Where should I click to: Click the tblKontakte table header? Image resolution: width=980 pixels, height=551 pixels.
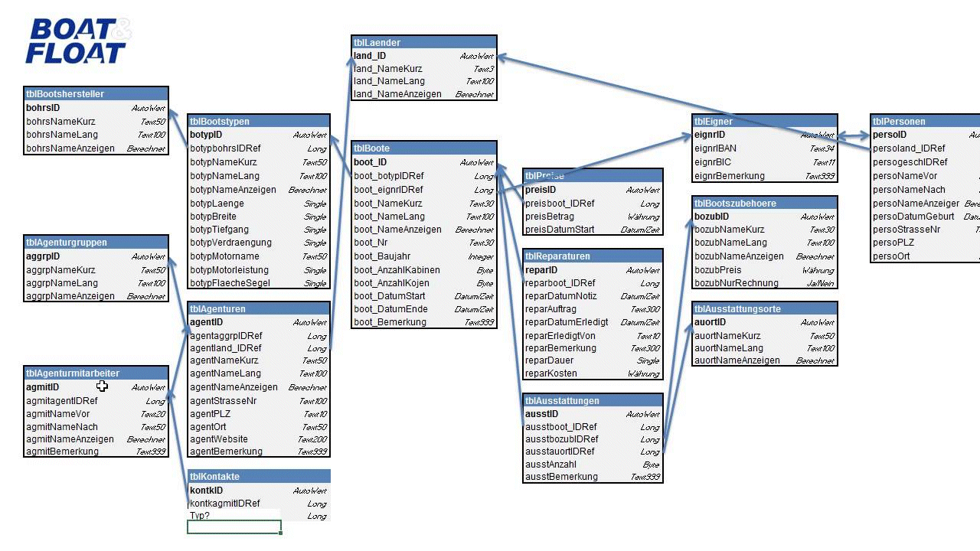[258, 477]
